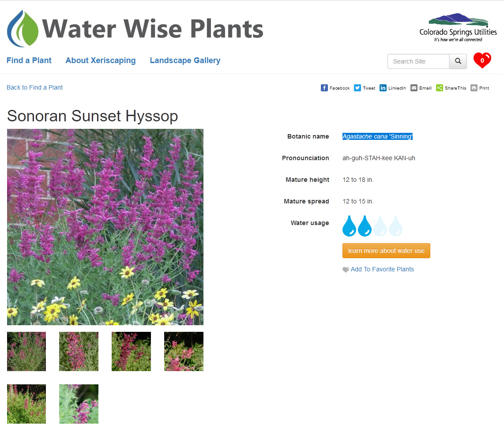Click the Colorado Springs Utilities logo
This screenshot has width=504, height=432.
click(458, 27)
